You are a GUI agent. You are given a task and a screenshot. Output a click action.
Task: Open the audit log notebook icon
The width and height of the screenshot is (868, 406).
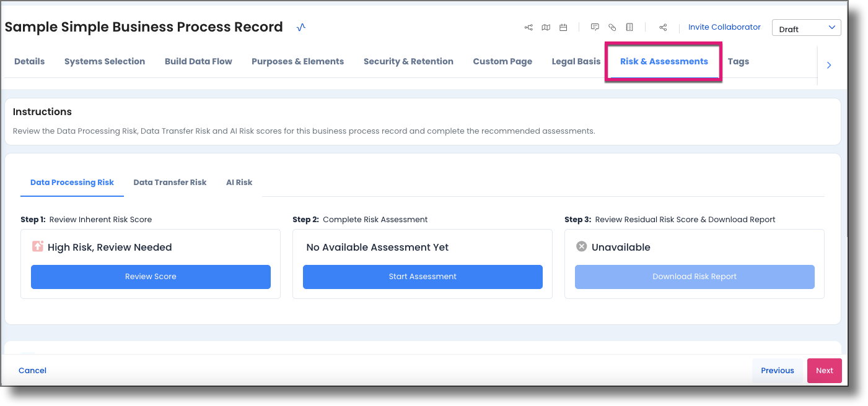pos(629,27)
